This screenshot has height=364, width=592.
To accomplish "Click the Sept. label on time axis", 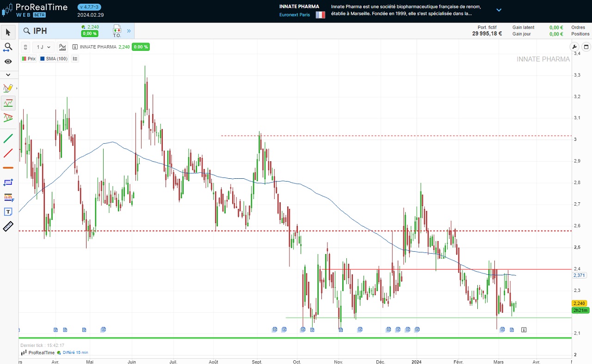I will [x=257, y=361].
